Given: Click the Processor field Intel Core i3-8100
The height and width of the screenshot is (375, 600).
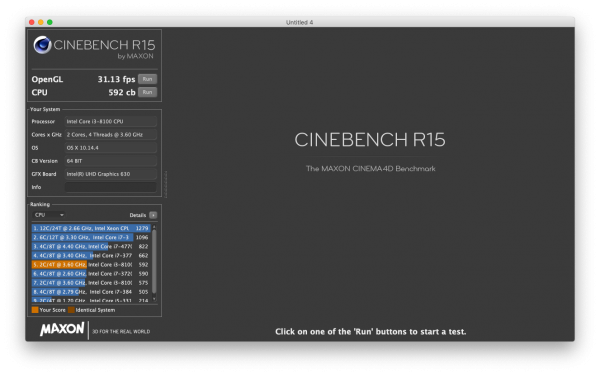Looking at the screenshot, I should tap(111, 121).
